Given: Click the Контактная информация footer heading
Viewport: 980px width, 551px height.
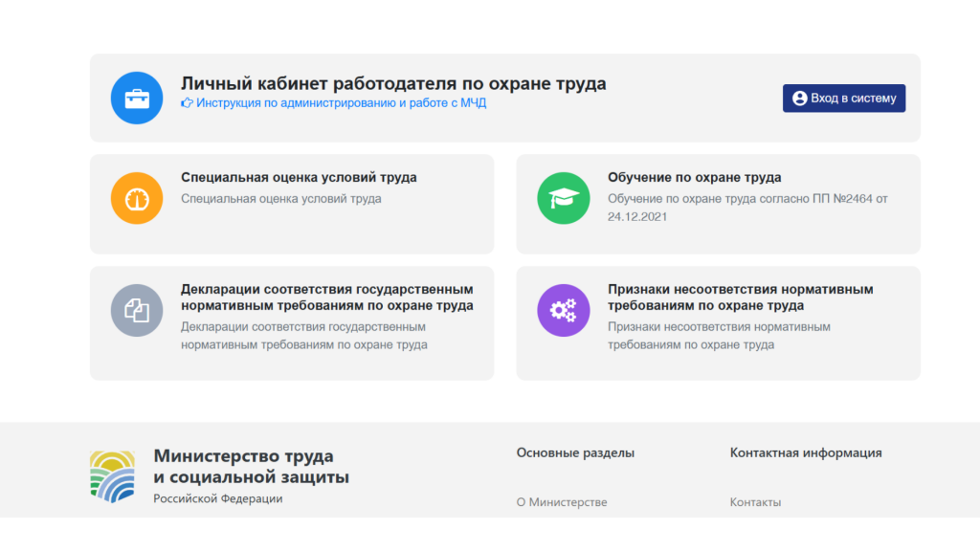Looking at the screenshot, I should click(806, 452).
